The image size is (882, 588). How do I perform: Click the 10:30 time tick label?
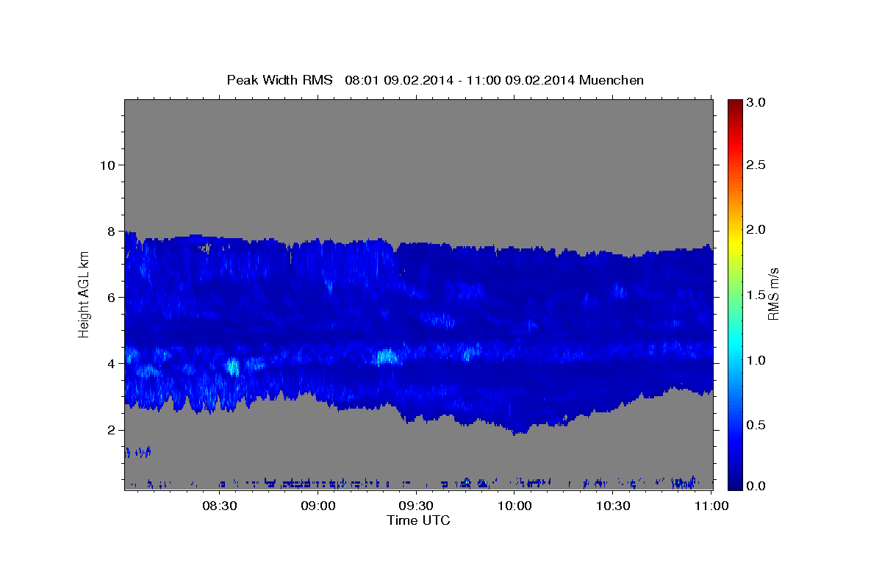click(614, 506)
